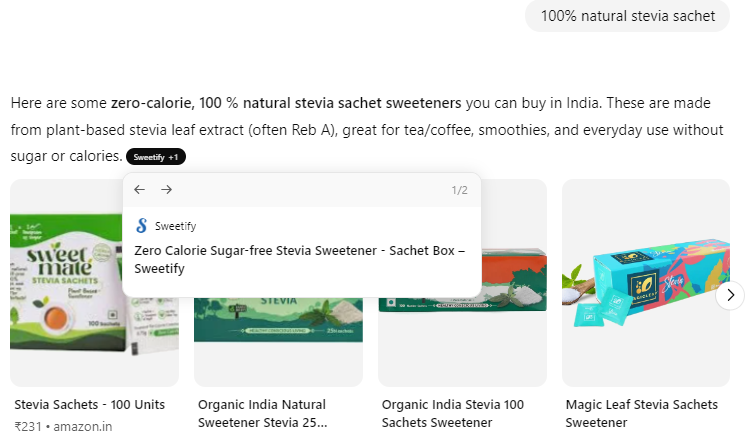Open Organic India Stevia 100 Sachets Sweetener title
753x436 pixels.
453,414
